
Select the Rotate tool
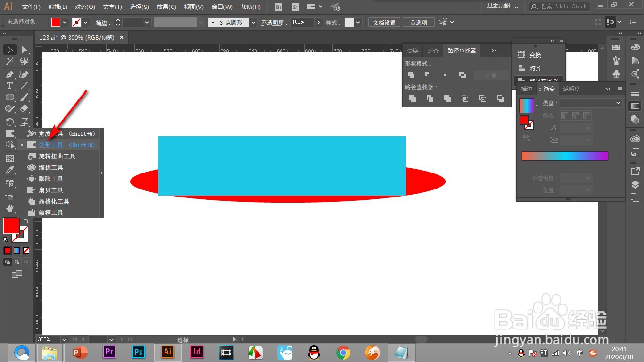[x=10, y=122]
